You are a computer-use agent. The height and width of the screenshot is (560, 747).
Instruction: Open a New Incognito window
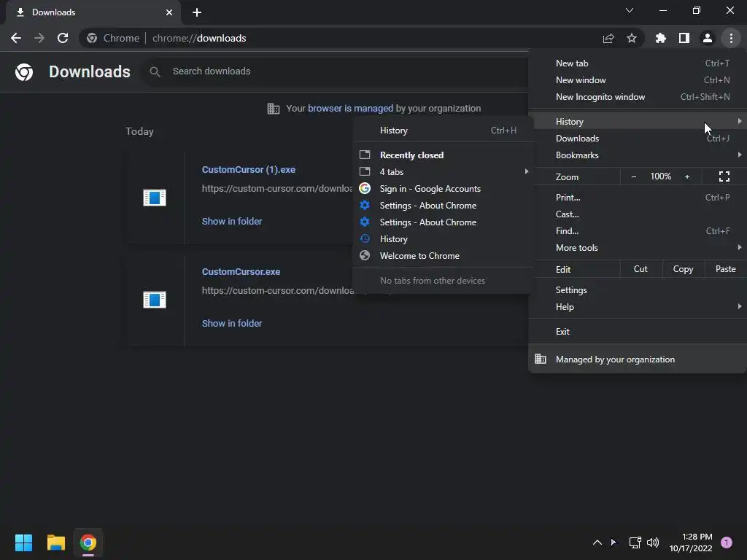[638, 97]
